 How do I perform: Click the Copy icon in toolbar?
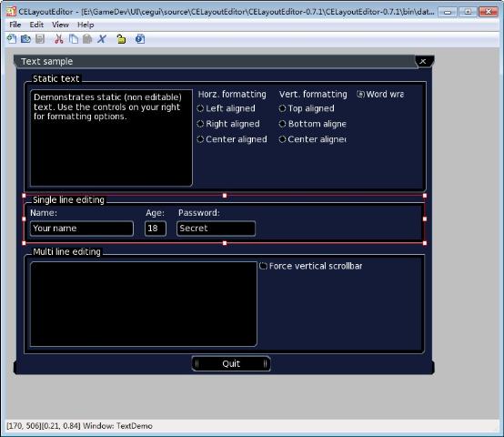click(74, 39)
